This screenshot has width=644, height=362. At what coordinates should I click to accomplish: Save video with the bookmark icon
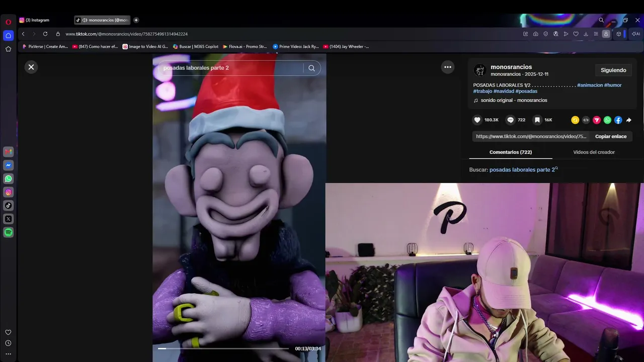[537, 120]
